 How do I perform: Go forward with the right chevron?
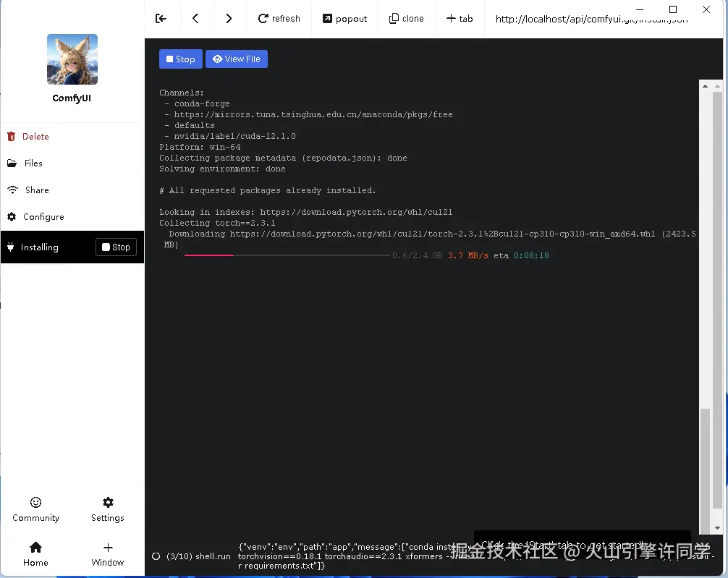coord(229,19)
